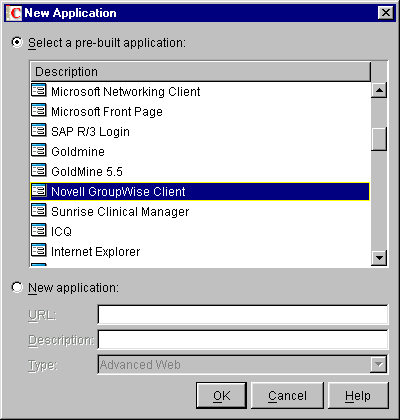Click the icon beside ICQ
This screenshot has height=420, width=400.
39,230
